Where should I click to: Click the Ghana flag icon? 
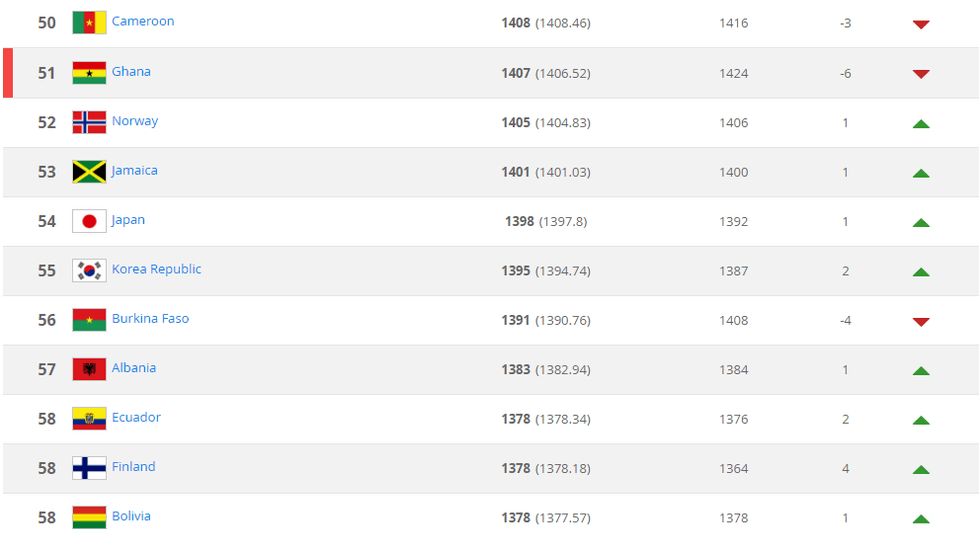coord(89,72)
